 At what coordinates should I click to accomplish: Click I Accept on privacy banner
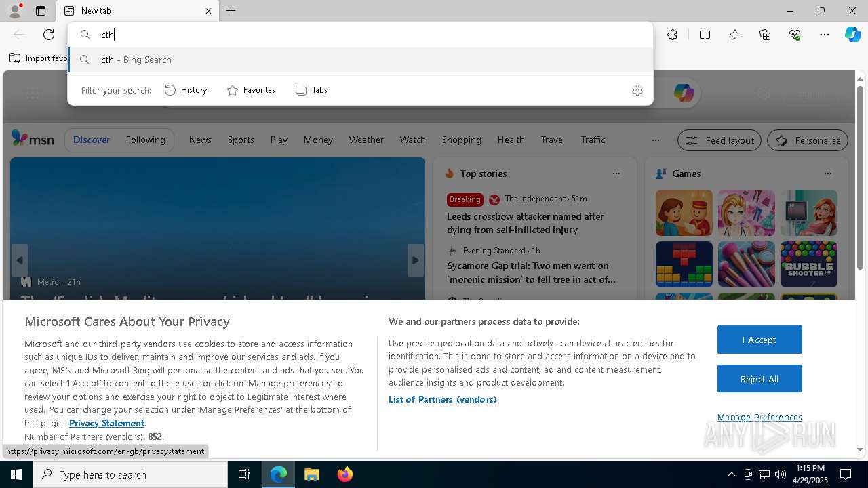[759, 340]
